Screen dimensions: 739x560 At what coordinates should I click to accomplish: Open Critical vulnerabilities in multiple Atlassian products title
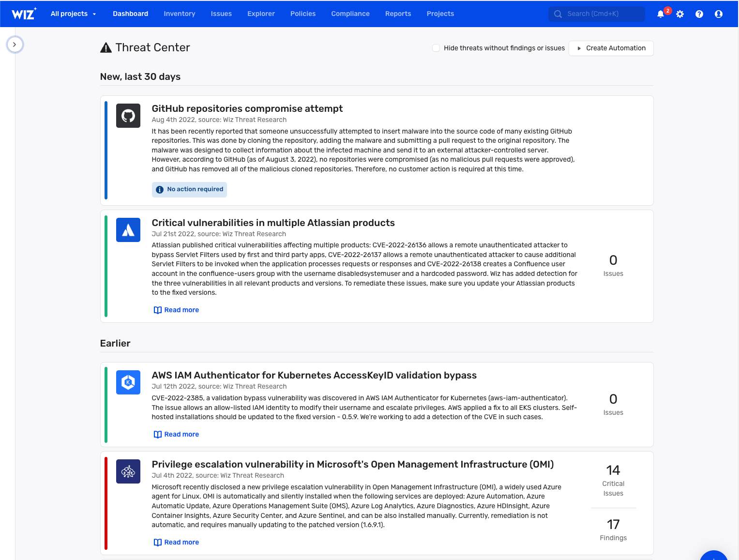(x=273, y=223)
